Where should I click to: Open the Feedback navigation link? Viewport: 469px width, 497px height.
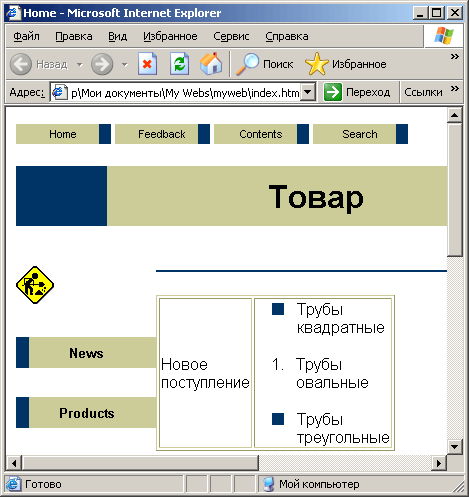coord(162,134)
